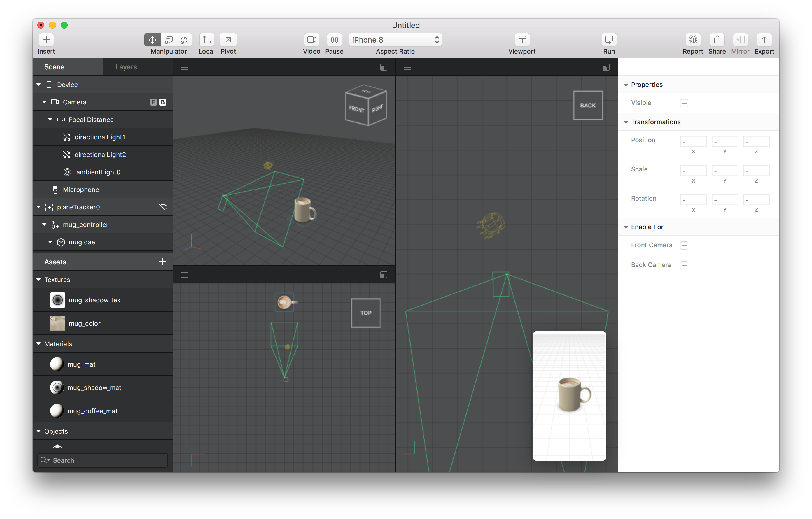Open the iPhone 8 aspect ratio dropdown
This screenshot has height=519, width=812.
coord(395,39)
